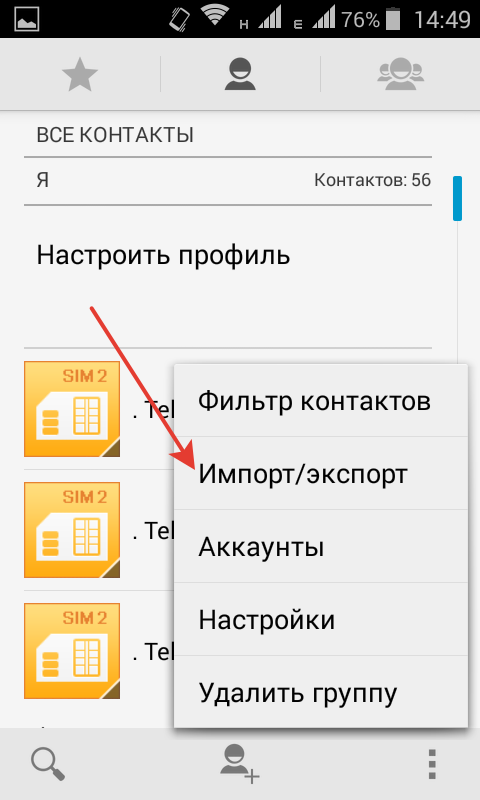Screen dimensions: 480x800
Task: Tap the three-dot overflow menu icon
Action: (432, 764)
